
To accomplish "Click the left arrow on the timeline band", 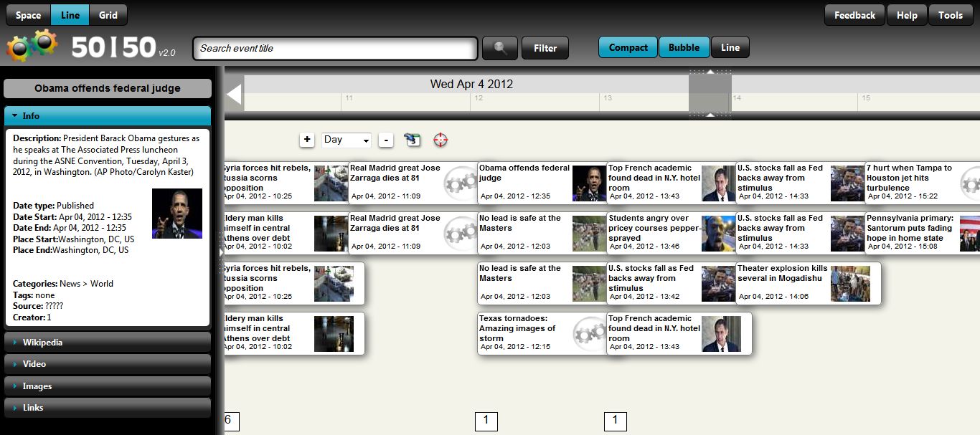I will point(235,94).
